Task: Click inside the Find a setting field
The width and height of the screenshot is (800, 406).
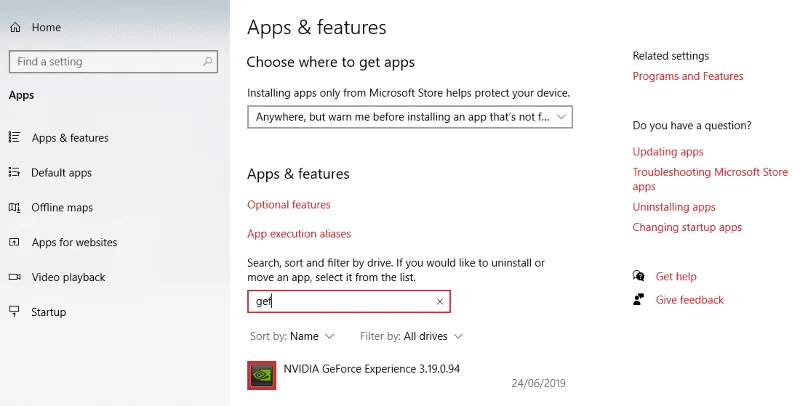Action: [113, 62]
